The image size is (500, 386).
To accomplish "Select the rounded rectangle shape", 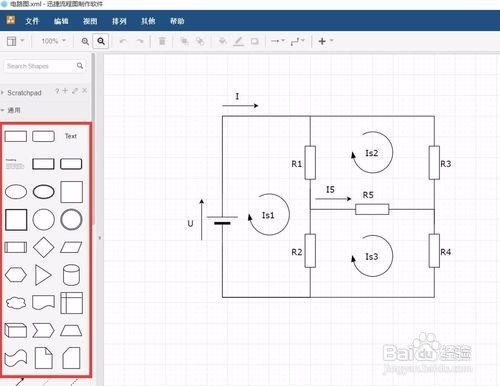I will [43, 136].
